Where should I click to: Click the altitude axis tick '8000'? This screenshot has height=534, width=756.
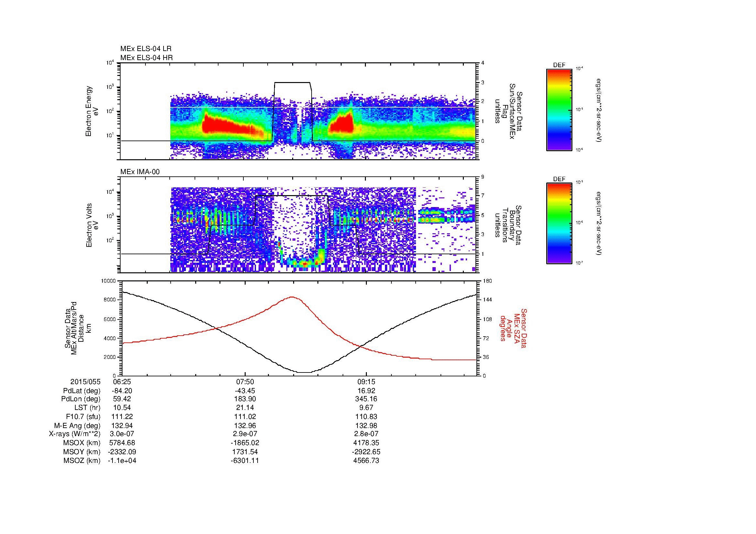110,300
